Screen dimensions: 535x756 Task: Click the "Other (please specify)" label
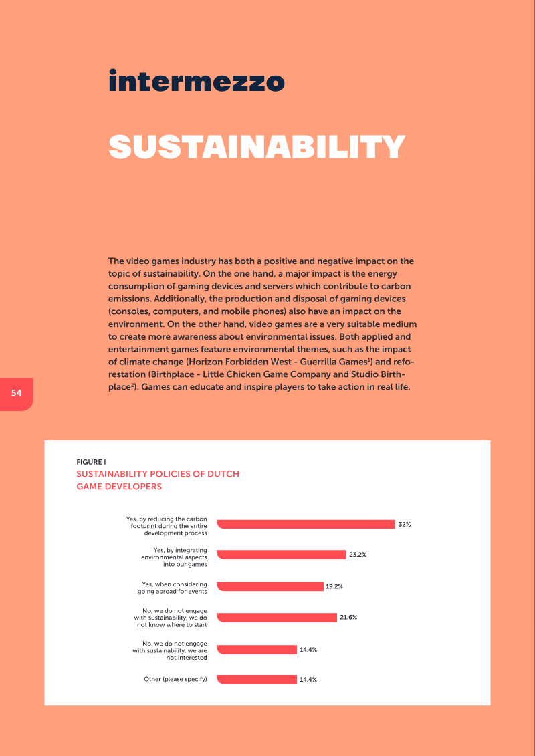pos(175,680)
